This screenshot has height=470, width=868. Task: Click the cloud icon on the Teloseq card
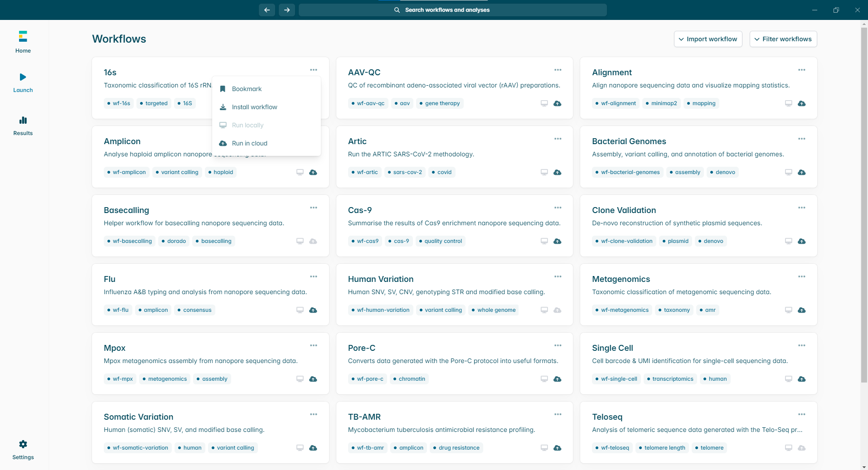(802, 448)
